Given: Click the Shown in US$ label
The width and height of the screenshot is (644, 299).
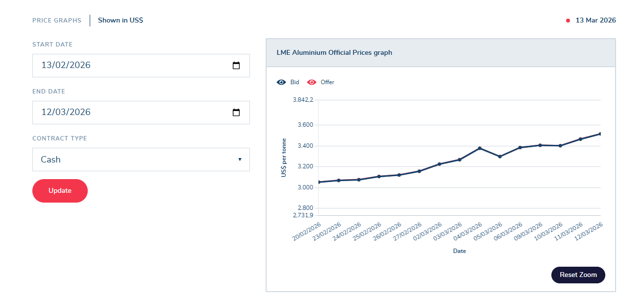Looking at the screenshot, I should tap(121, 21).
